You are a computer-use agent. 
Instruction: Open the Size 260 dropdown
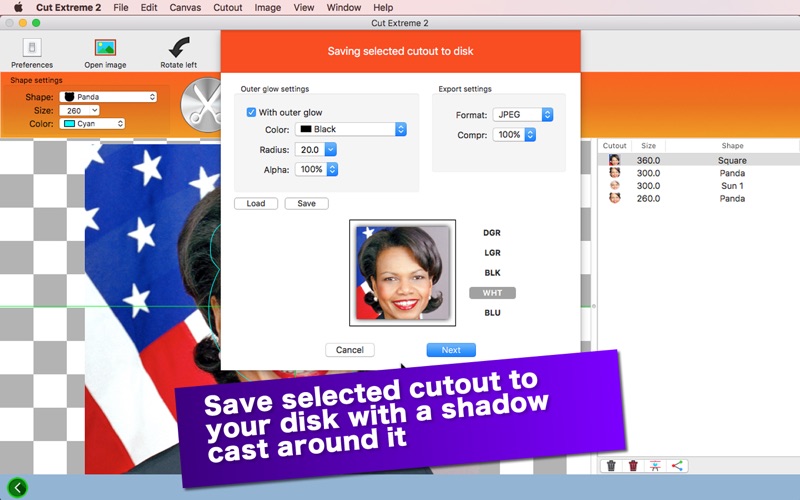[x=80, y=110]
